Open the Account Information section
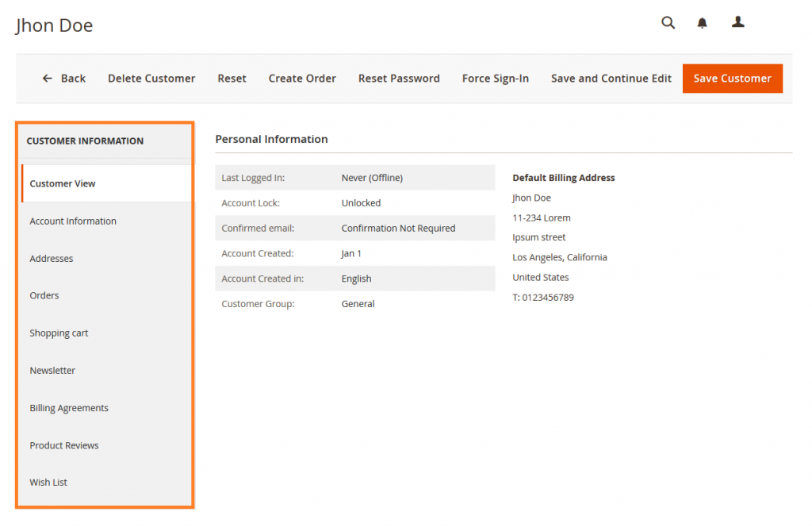 [72, 221]
